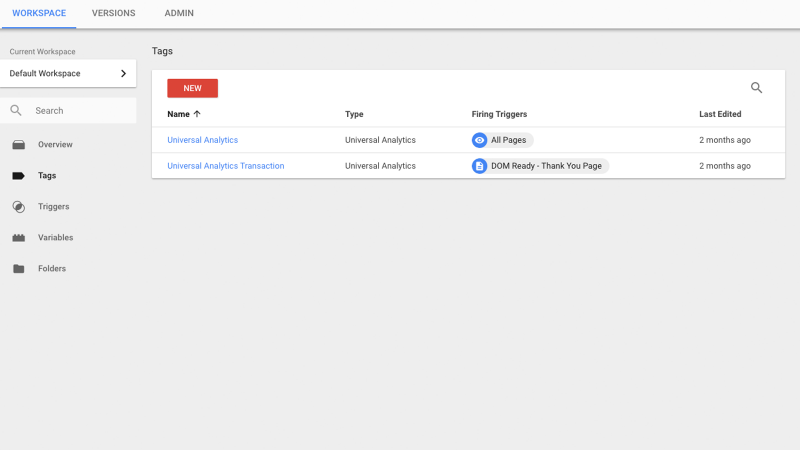Expand the Default Workspace chevron
This screenshot has width=800, height=450.
(x=123, y=73)
